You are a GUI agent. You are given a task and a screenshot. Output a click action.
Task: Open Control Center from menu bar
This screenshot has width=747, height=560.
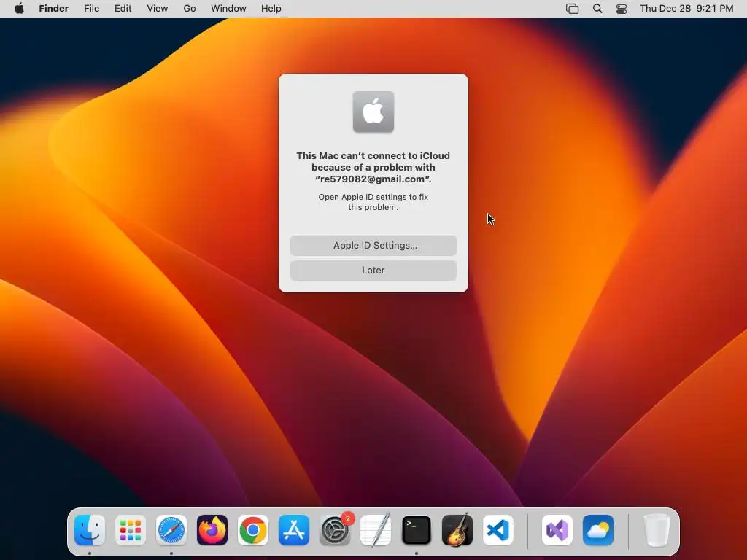622,9
